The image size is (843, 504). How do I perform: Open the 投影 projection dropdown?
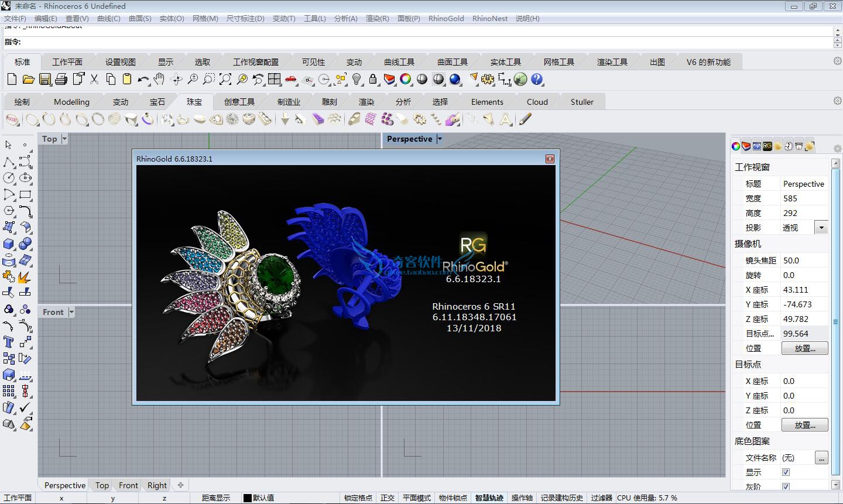[x=821, y=228]
